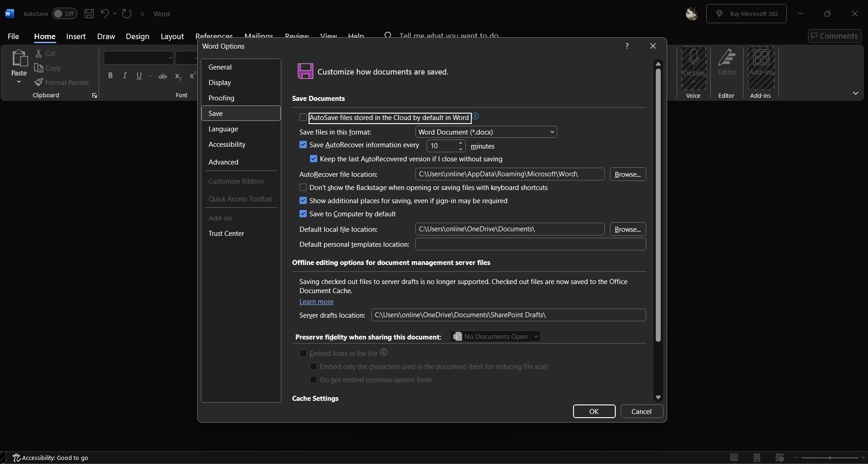Click the Embed fonts info icon
Image resolution: width=868 pixels, height=464 pixels.
[384, 352]
